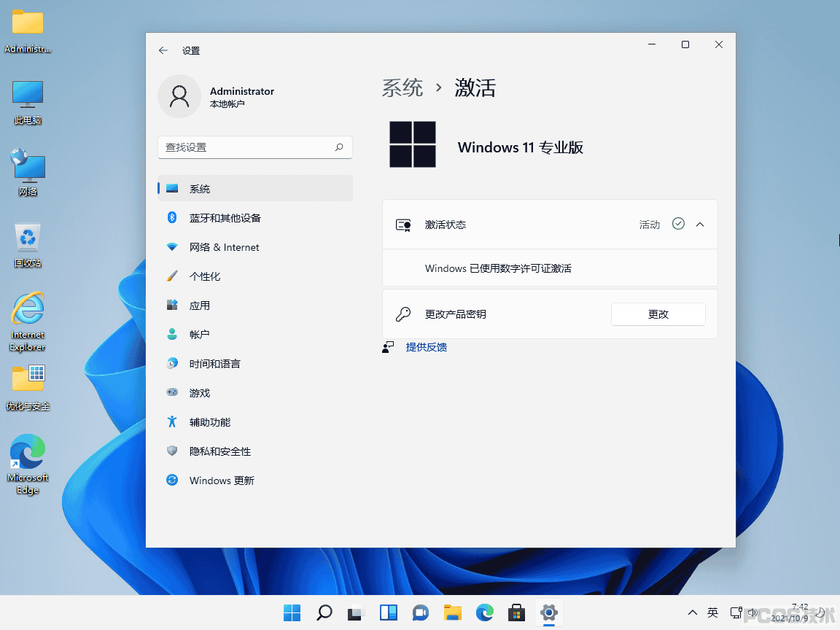
Task: Open Microsoft Store from the taskbar
Action: coord(516,612)
